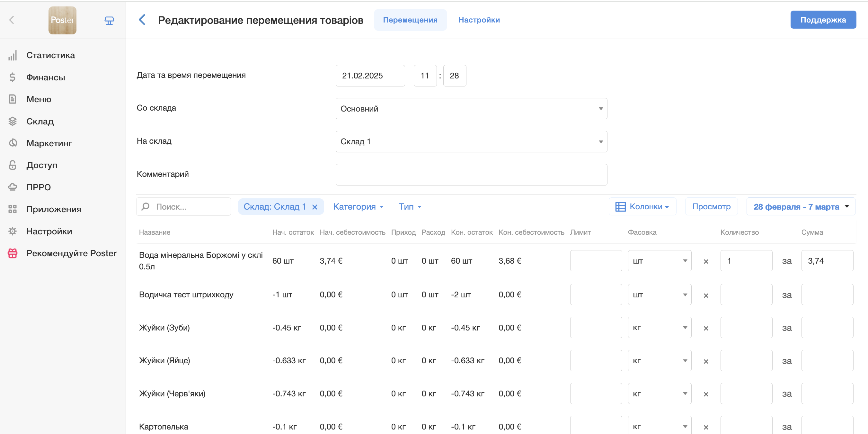
Task: Open Финансы section
Action: click(x=46, y=77)
